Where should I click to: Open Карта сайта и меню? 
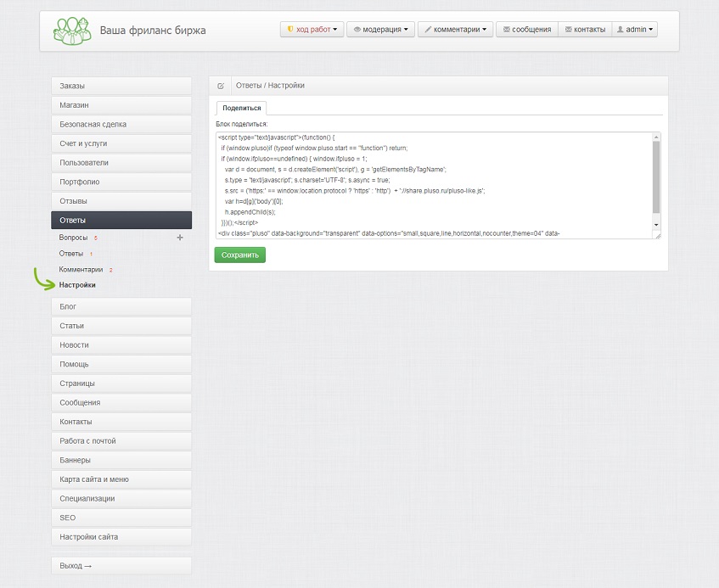click(x=121, y=480)
